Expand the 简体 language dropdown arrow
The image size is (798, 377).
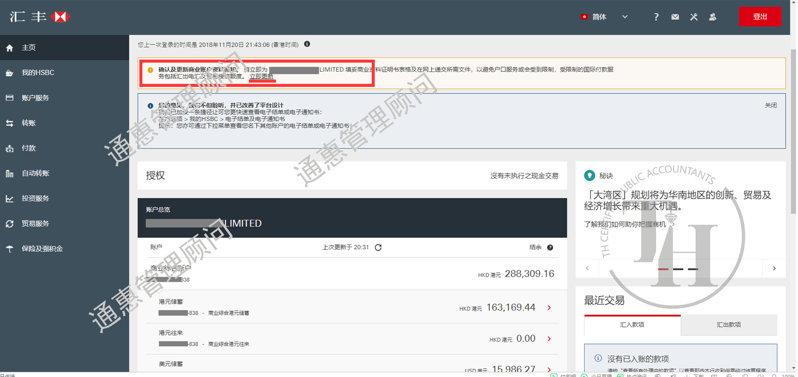coord(625,17)
